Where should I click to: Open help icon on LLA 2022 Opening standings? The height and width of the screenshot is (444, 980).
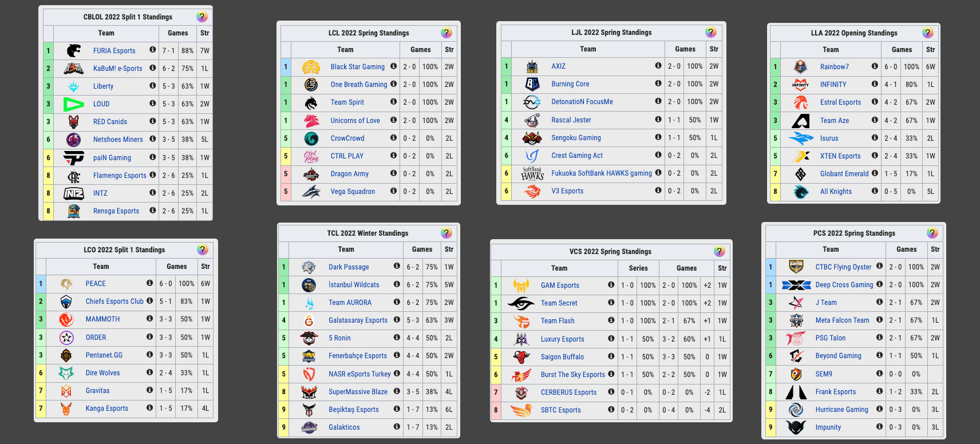point(928,33)
